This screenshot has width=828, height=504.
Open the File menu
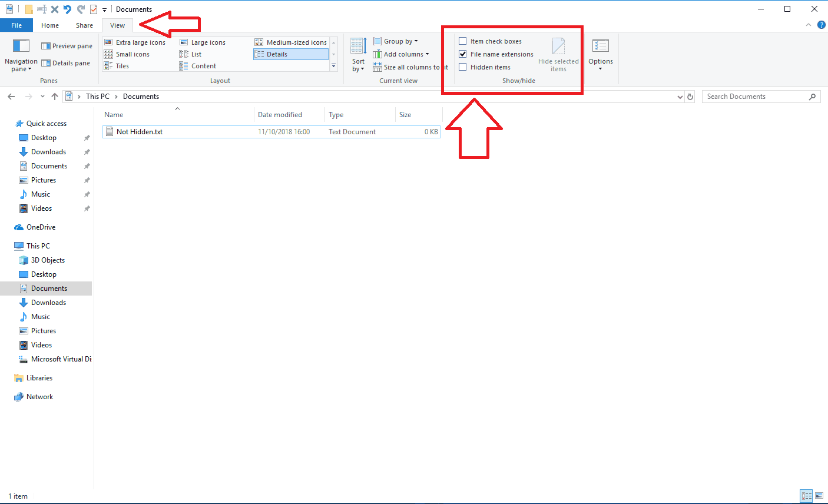click(16, 25)
